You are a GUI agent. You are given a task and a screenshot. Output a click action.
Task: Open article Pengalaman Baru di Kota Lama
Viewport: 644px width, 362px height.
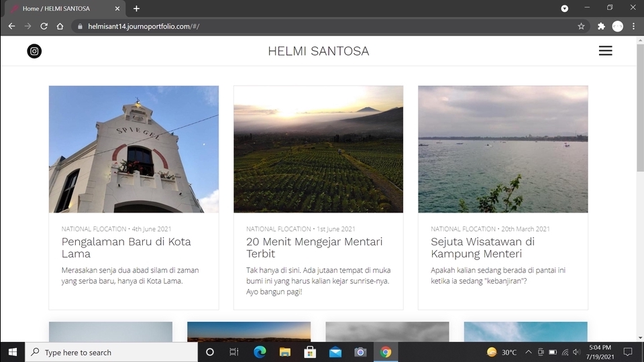[126, 247]
